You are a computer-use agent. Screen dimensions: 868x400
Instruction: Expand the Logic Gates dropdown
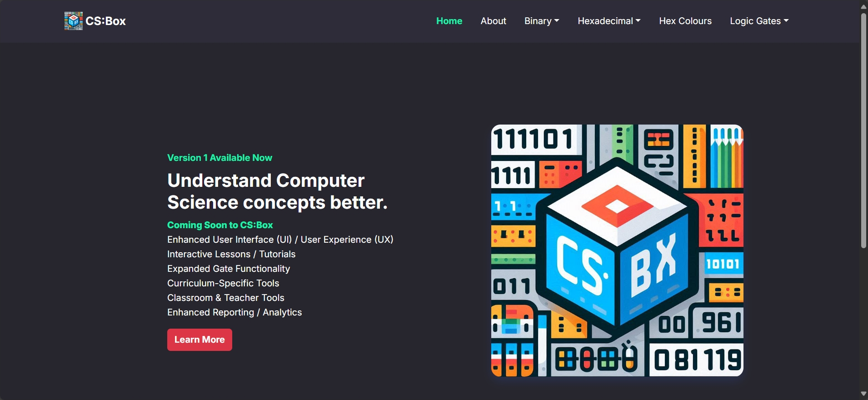759,21
